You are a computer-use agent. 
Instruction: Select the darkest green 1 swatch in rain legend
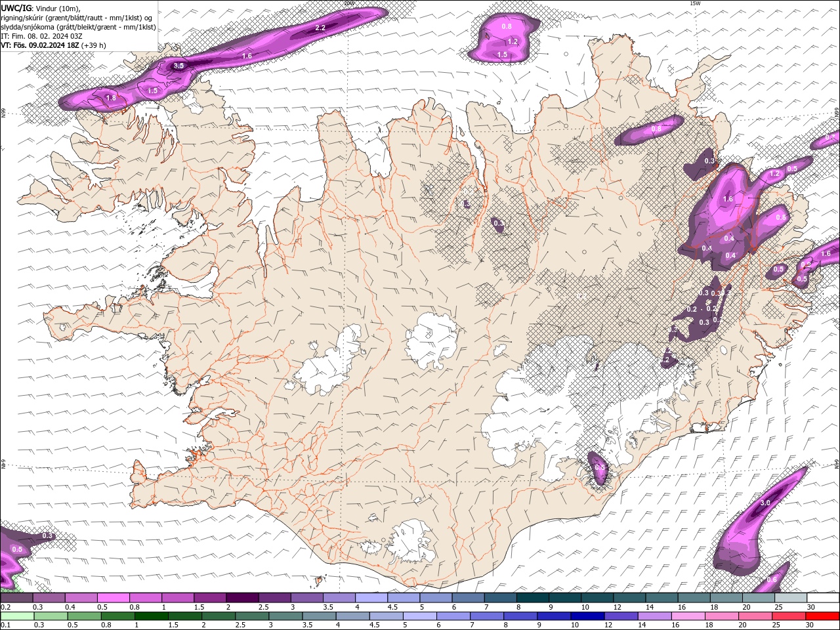pos(151,616)
